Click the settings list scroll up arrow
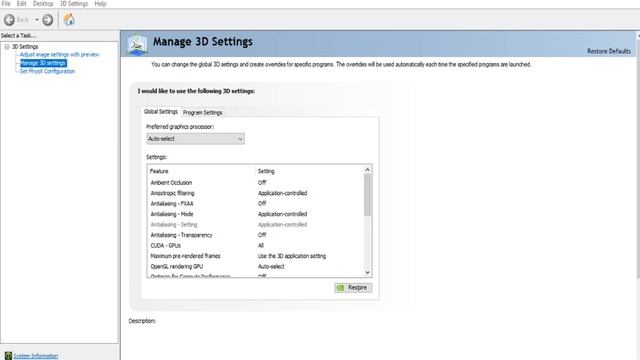The image size is (640, 360). (367, 169)
